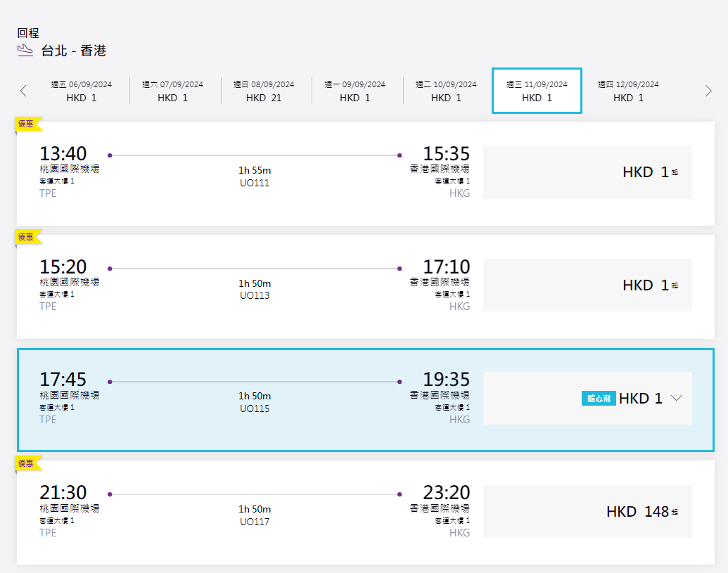Viewport: 728px width, 573px height.
Task: Select the 週六 07/09/2024 date tab
Action: point(172,91)
